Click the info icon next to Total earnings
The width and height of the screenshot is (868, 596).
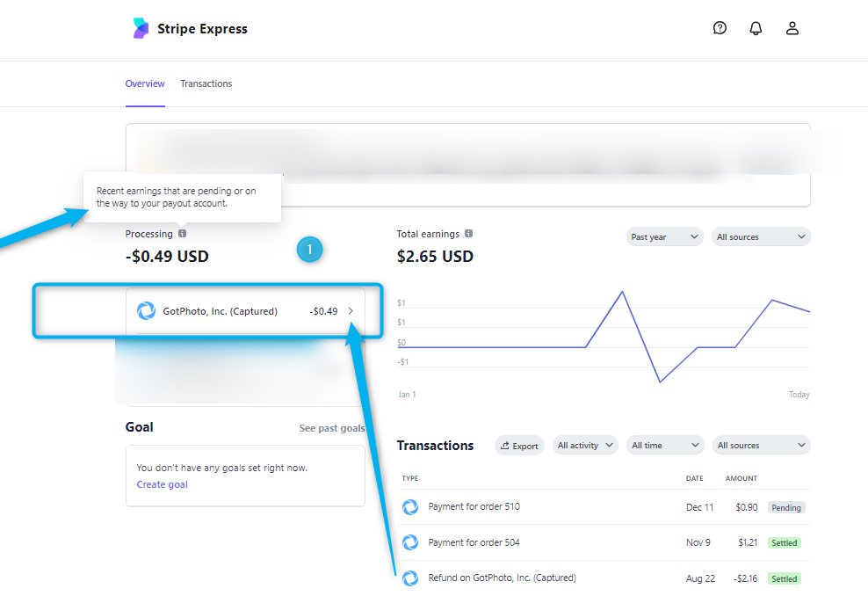click(x=468, y=234)
